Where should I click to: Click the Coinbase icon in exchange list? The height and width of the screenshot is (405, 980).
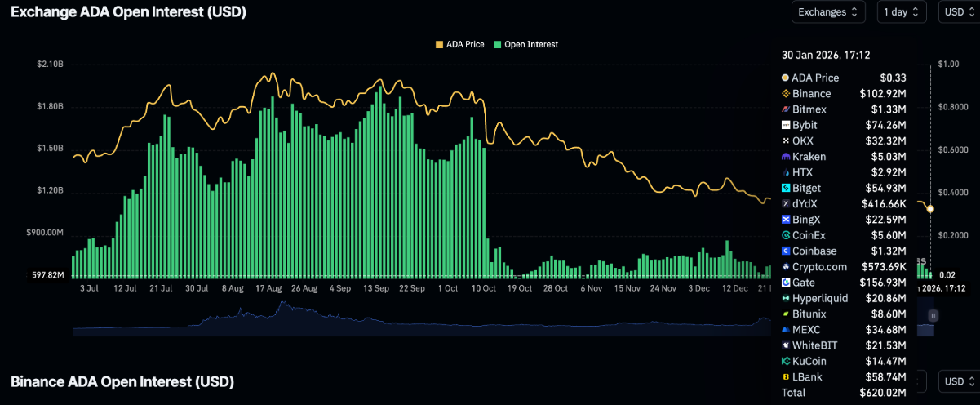coord(786,251)
